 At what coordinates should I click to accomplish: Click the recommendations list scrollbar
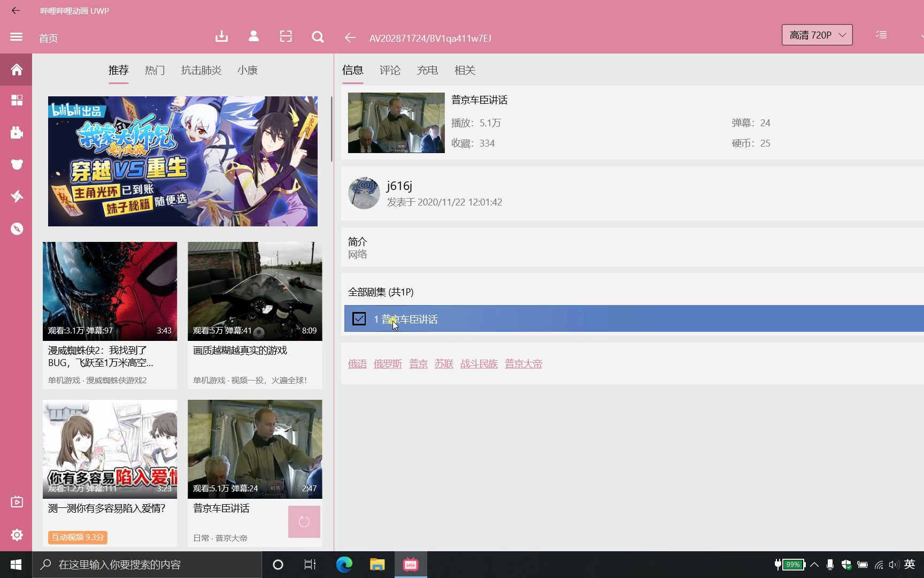pyautogui.click(x=332, y=128)
